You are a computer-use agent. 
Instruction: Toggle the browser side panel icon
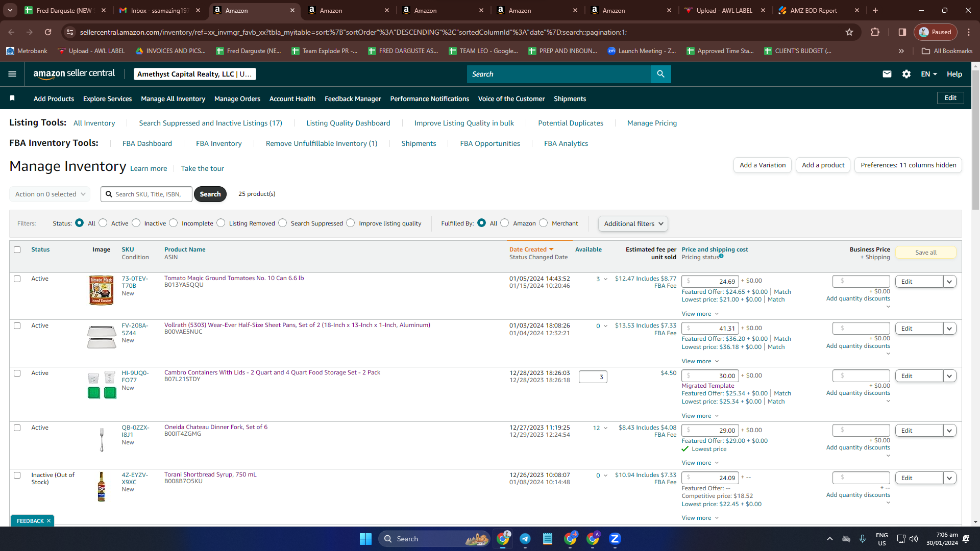pos(902,32)
